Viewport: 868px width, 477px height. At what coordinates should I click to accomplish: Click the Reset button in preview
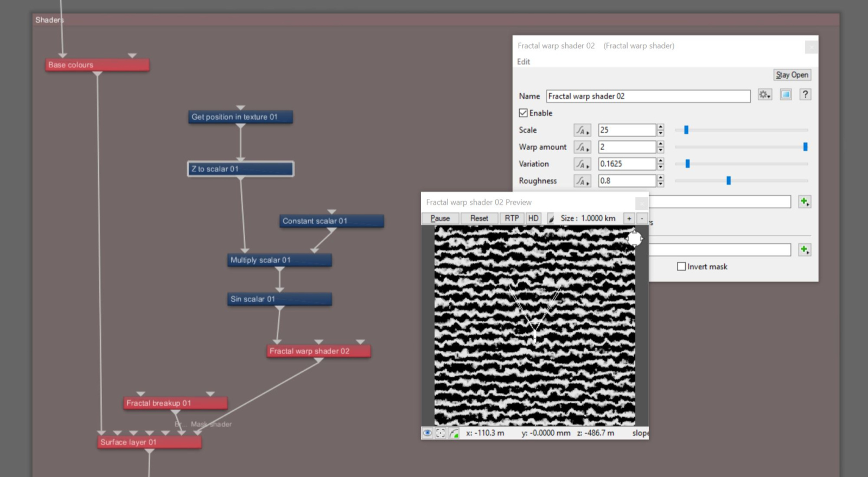[x=479, y=218]
